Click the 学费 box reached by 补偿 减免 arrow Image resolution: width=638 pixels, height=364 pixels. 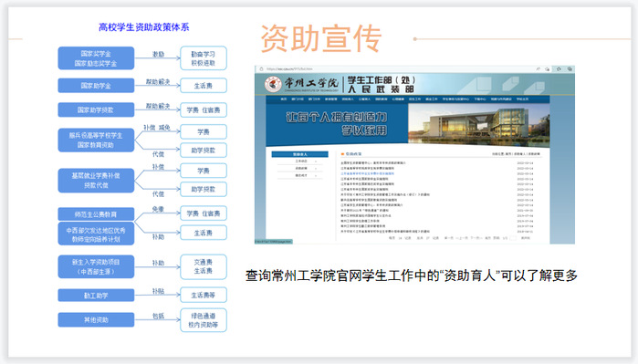204,131
